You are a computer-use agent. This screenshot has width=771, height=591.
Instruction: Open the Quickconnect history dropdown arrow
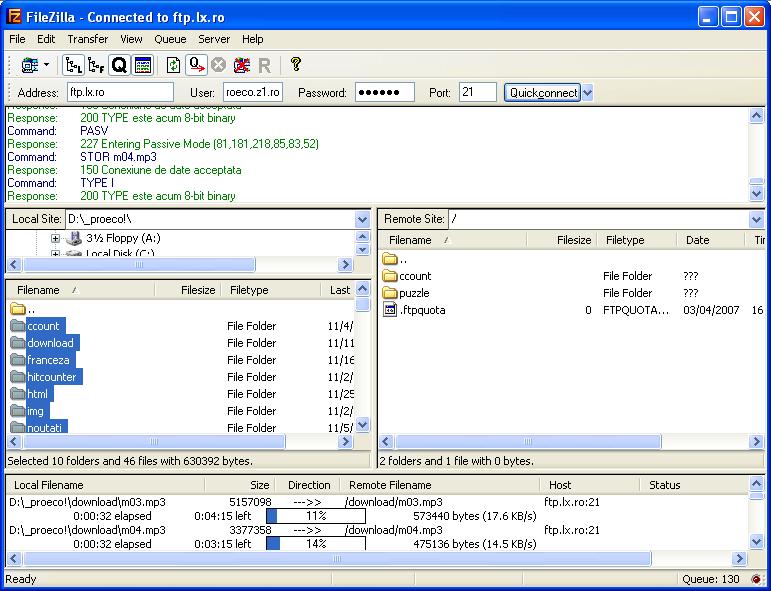(x=588, y=92)
